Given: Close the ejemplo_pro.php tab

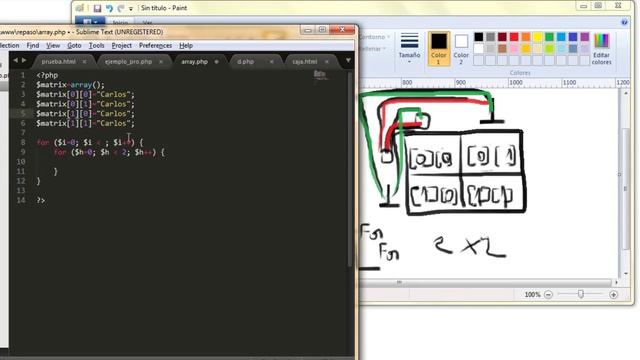Looking at the screenshot, I should tap(161, 62).
